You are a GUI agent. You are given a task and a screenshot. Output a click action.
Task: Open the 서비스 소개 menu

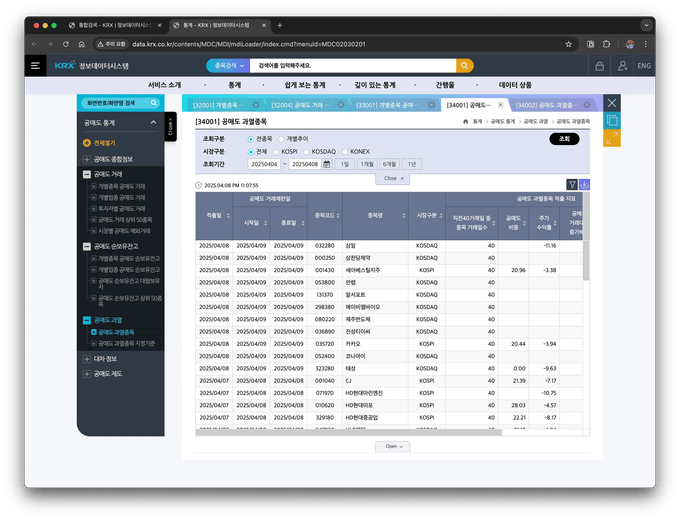click(164, 85)
